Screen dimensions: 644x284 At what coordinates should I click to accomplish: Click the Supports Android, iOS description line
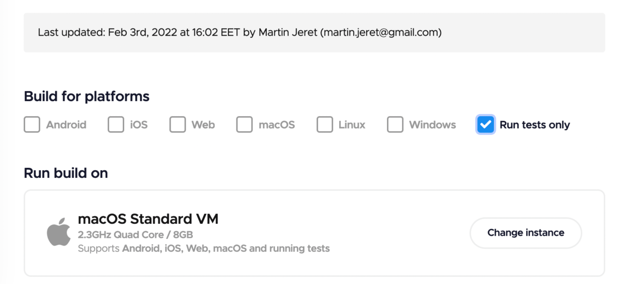click(x=204, y=248)
